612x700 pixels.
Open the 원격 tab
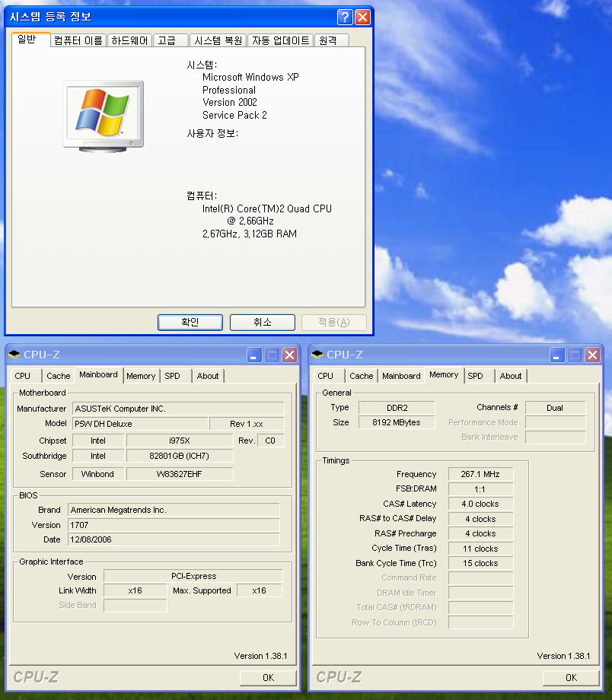331,40
